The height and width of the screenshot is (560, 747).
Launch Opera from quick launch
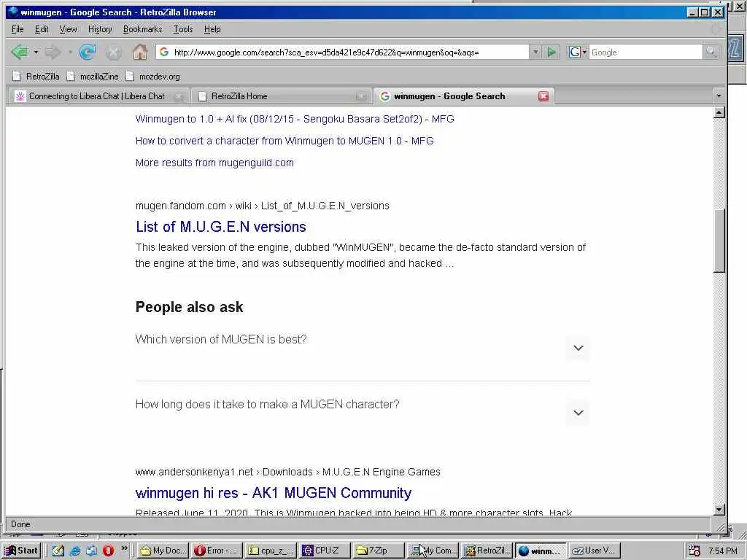108,551
